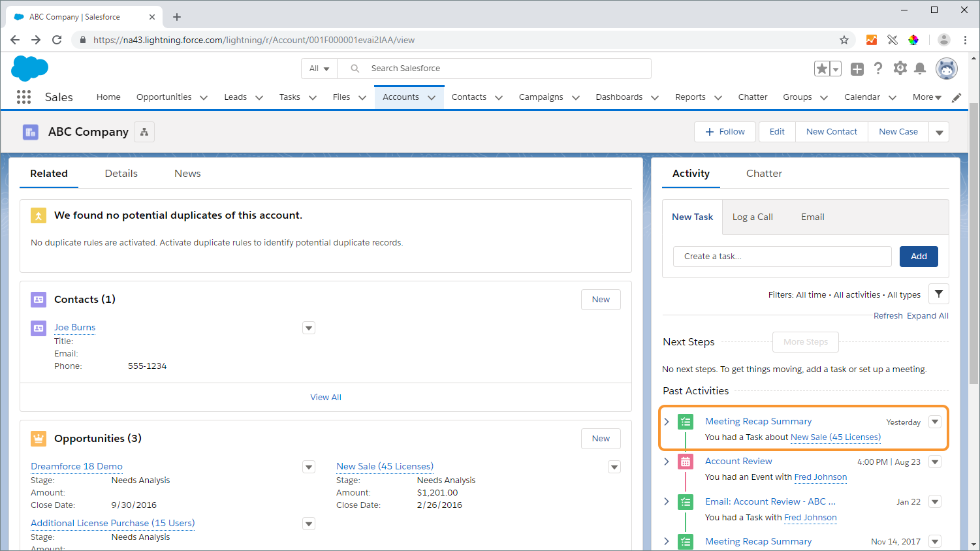Open the Help question mark icon
This screenshot has height=551, width=980.
pos(878,68)
